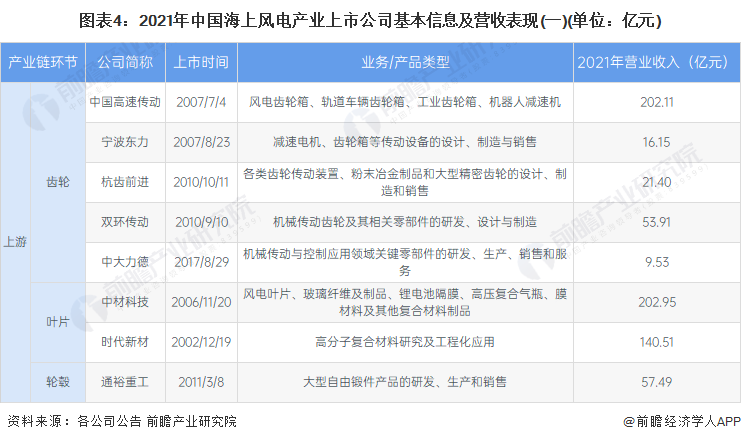Image resolution: width=741 pixels, height=442 pixels.
Task: Select the 叶片 segment cell
Action: [x=59, y=321]
